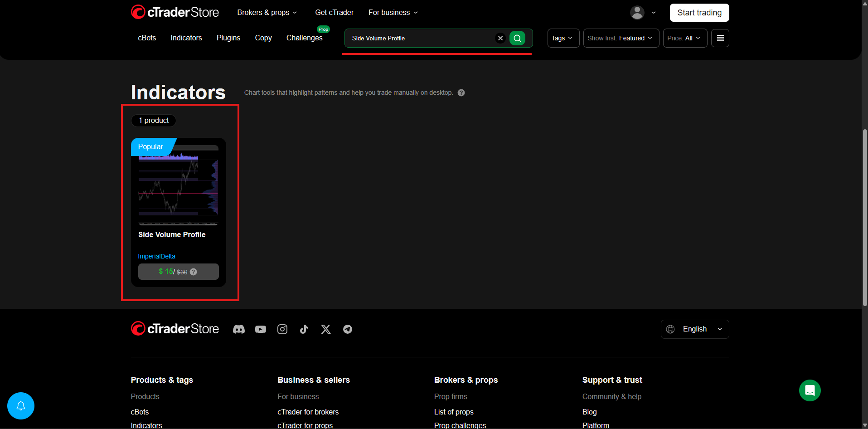Change sorting via Show first: Featured dropdown
Viewport: 868px width, 429px height.
pos(621,38)
